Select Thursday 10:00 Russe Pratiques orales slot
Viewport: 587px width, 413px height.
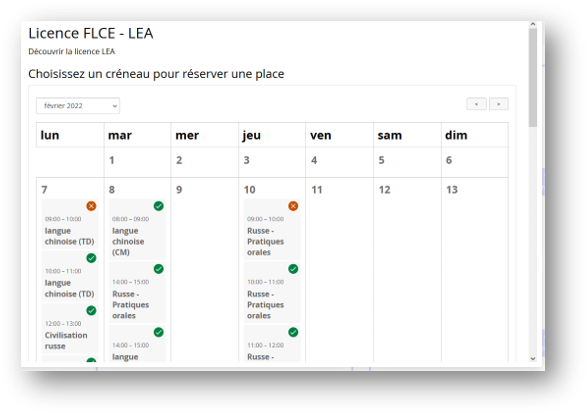tap(272, 292)
